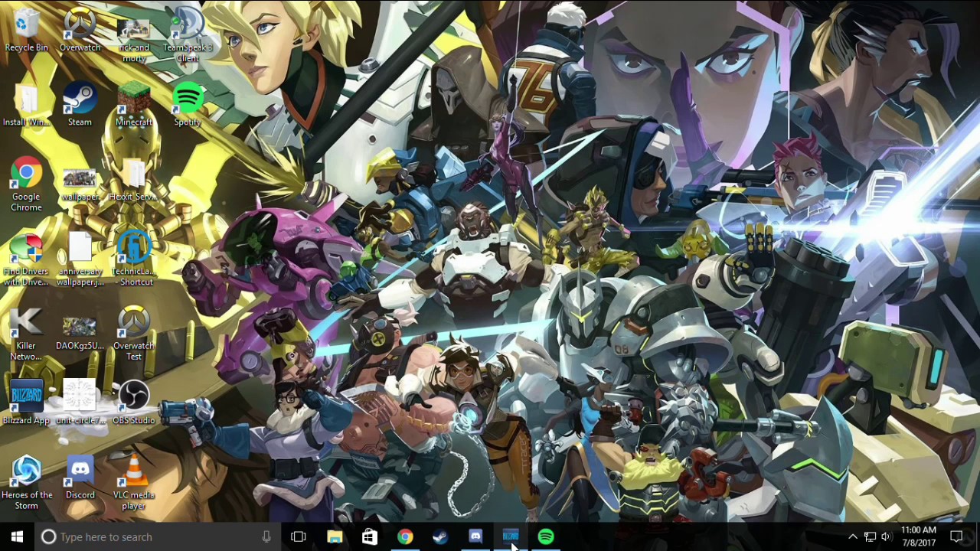The image size is (980, 551).
Task: Open Task View from the taskbar
Action: tap(299, 536)
